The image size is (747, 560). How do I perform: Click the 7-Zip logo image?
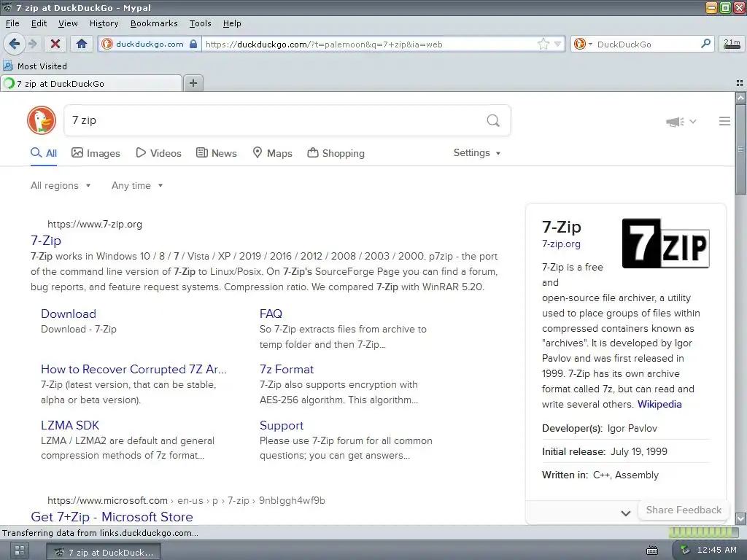pos(665,244)
